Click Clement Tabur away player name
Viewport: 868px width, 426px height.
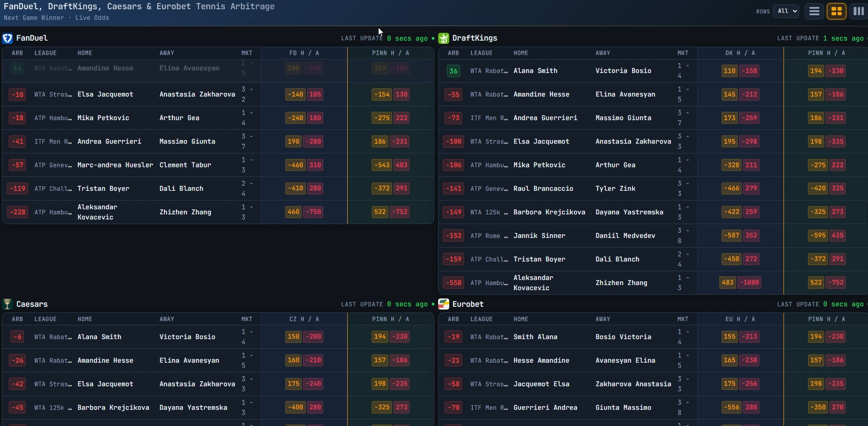pos(185,165)
